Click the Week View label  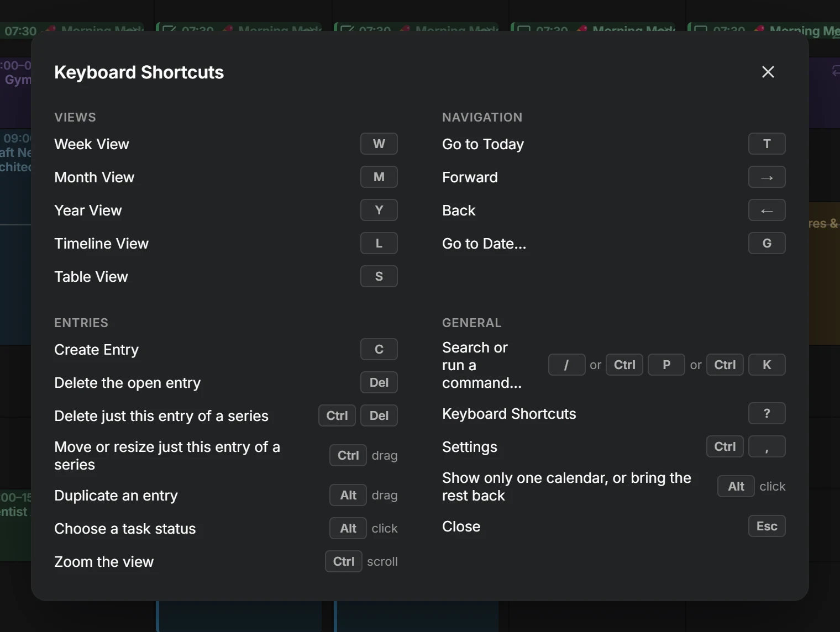pos(92,144)
